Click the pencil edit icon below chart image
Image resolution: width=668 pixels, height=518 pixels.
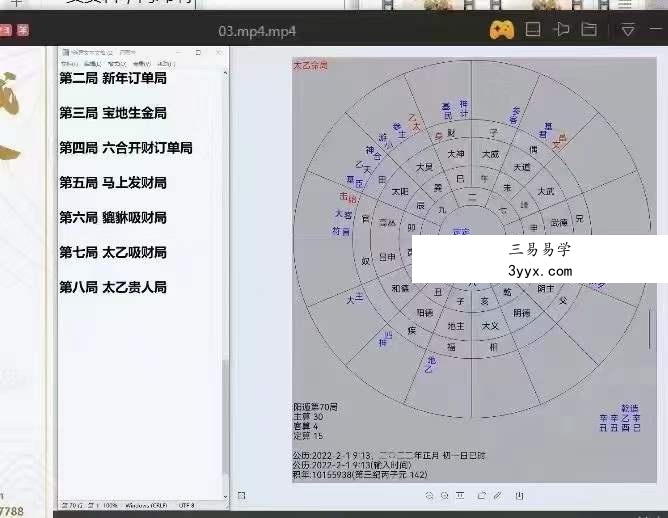click(498, 495)
